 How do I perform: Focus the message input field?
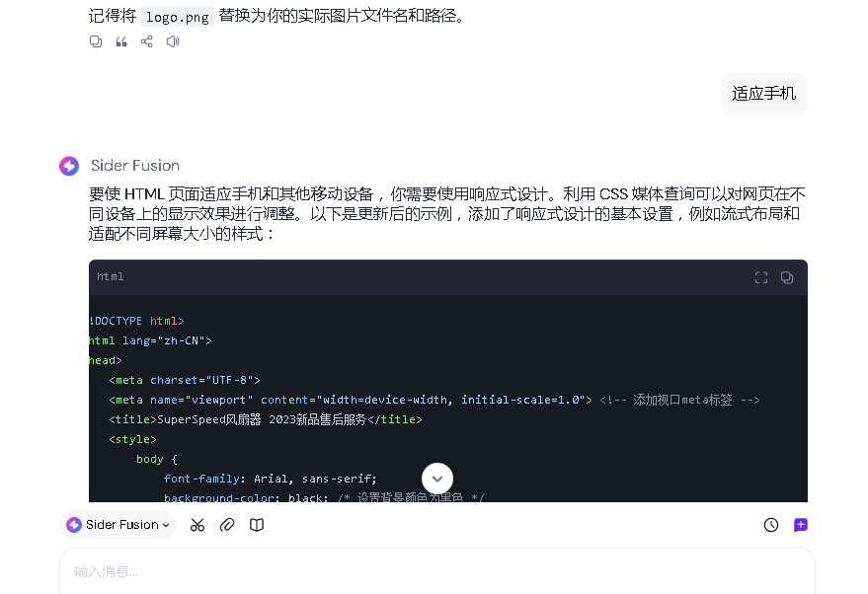[437, 571]
